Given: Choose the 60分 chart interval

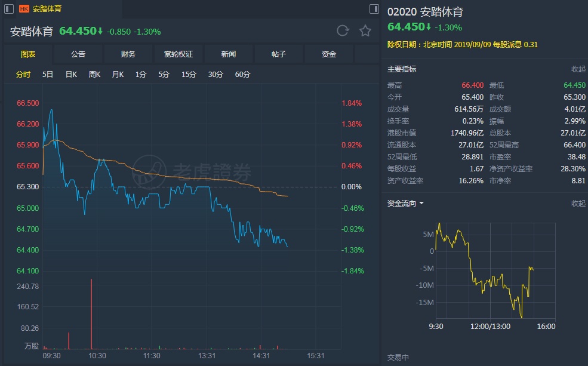Looking at the screenshot, I should tap(242, 75).
